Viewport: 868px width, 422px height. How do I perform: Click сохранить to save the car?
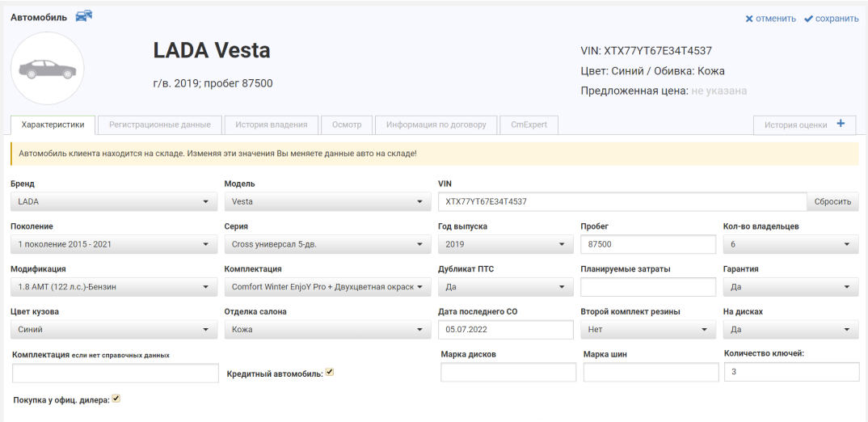[831, 19]
